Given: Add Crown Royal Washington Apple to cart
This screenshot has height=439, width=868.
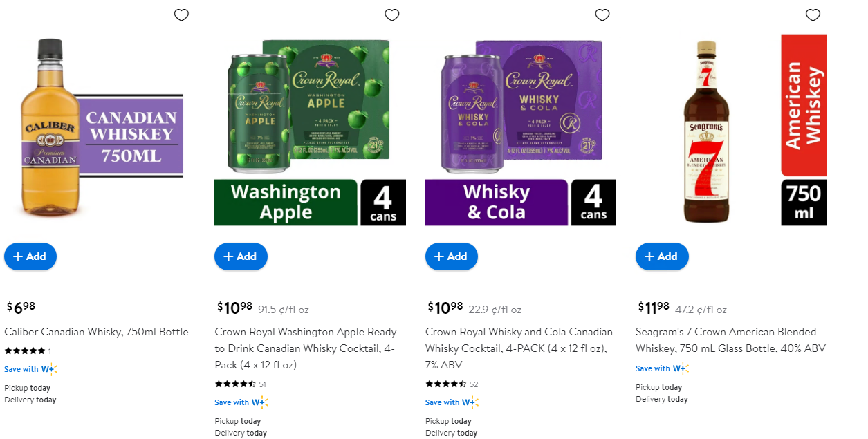Looking at the screenshot, I should click(241, 256).
